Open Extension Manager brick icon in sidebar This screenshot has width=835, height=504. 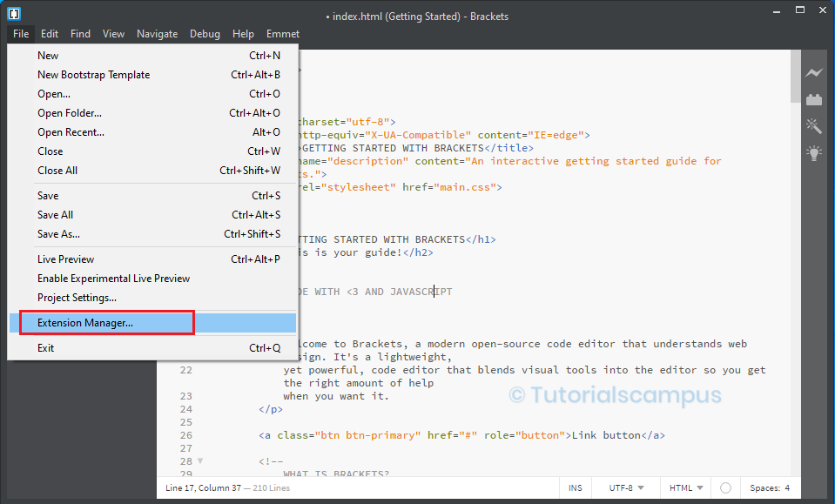point(814,99)
